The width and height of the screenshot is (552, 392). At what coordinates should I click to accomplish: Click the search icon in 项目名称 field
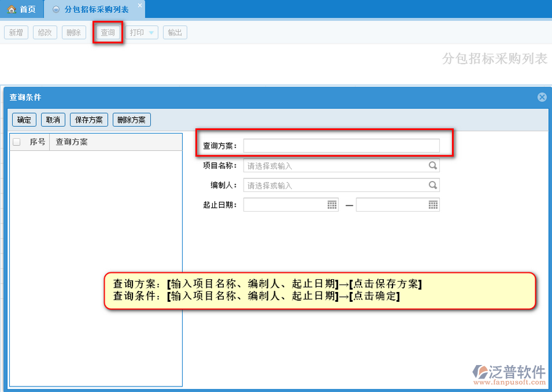pyautogui.click(x=432, y=166)
